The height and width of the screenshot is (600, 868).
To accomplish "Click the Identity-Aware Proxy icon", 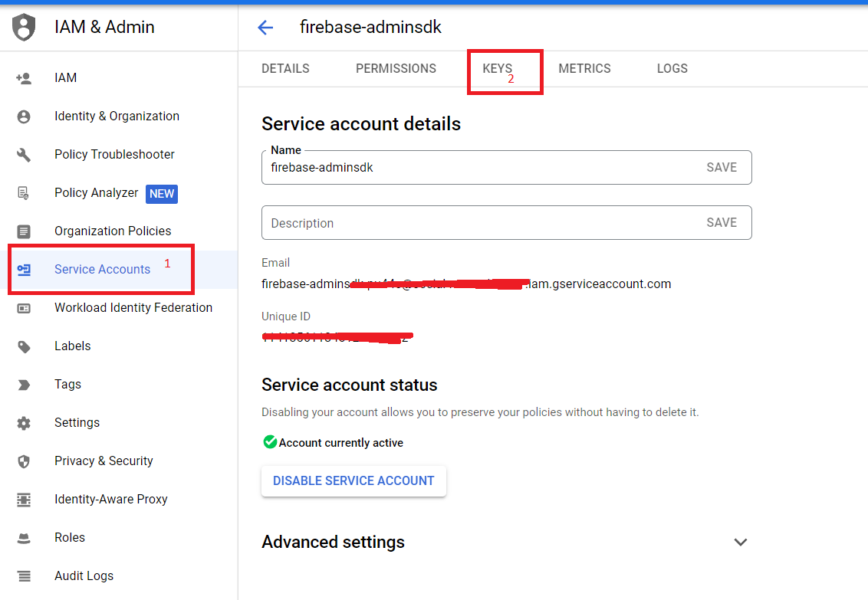I will pos(25,499).
